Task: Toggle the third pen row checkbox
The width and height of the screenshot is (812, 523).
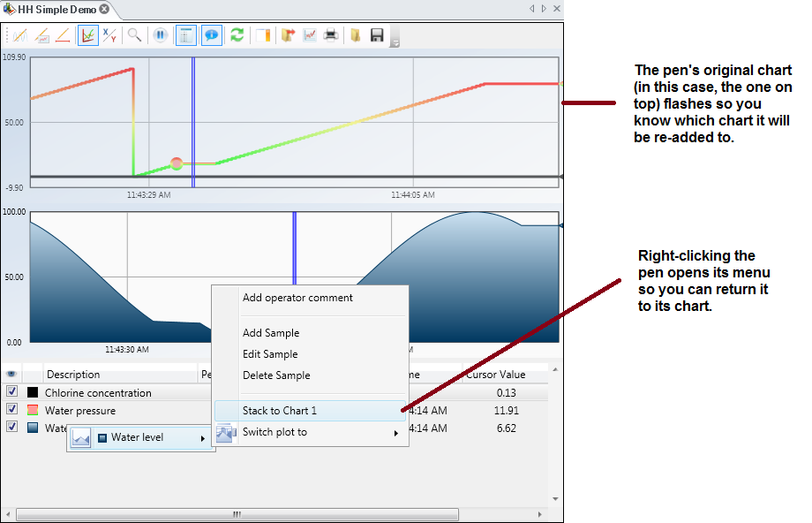Action: pos(12,427)
